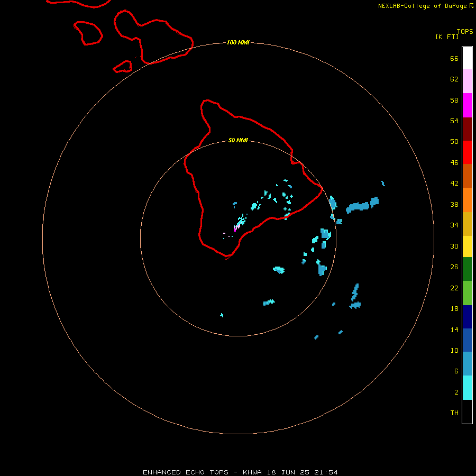Click the bright orange legend swatch
476x476 pixels.
click(467, 200)
